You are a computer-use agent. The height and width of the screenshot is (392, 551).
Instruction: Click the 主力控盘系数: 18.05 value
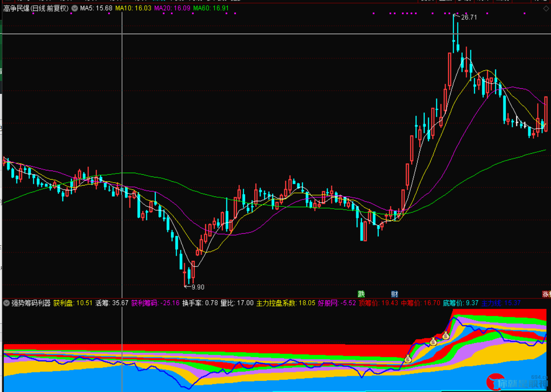point(286,303)
